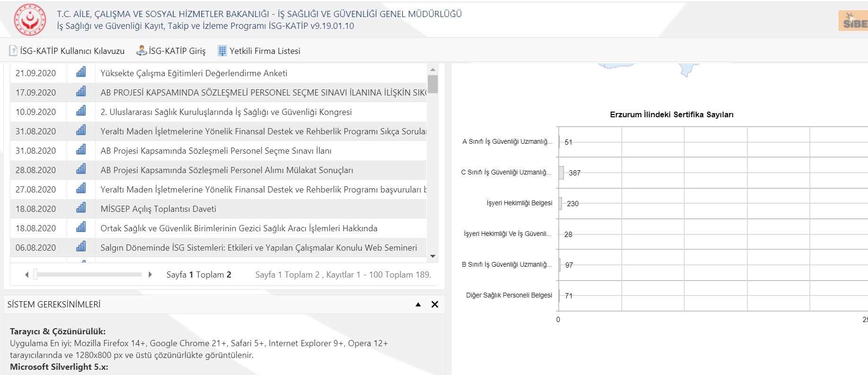Click chart icon for 21.09.2020 announcement
Image resolution: width=868 pixels, height=375 pixels.
(x=81, y=72)
